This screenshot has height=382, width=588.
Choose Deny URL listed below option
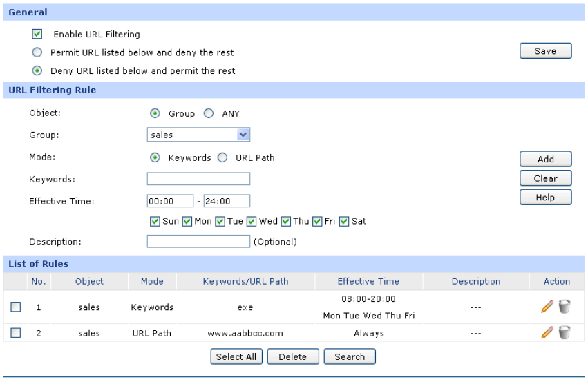tap(37, 70)
